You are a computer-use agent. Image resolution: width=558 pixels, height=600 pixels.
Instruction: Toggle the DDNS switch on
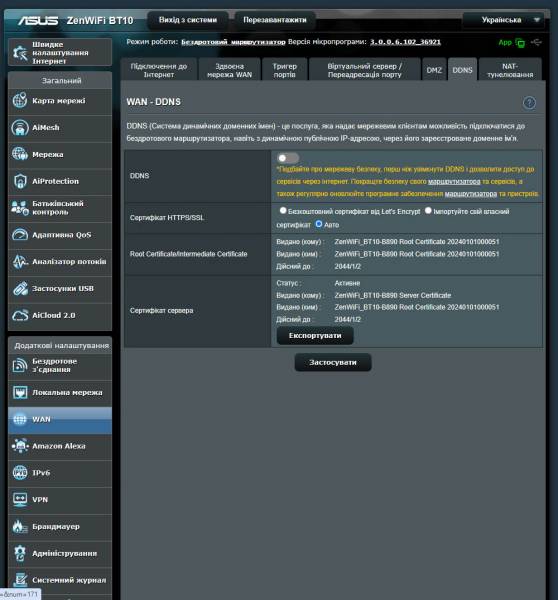tap(288, 158)
